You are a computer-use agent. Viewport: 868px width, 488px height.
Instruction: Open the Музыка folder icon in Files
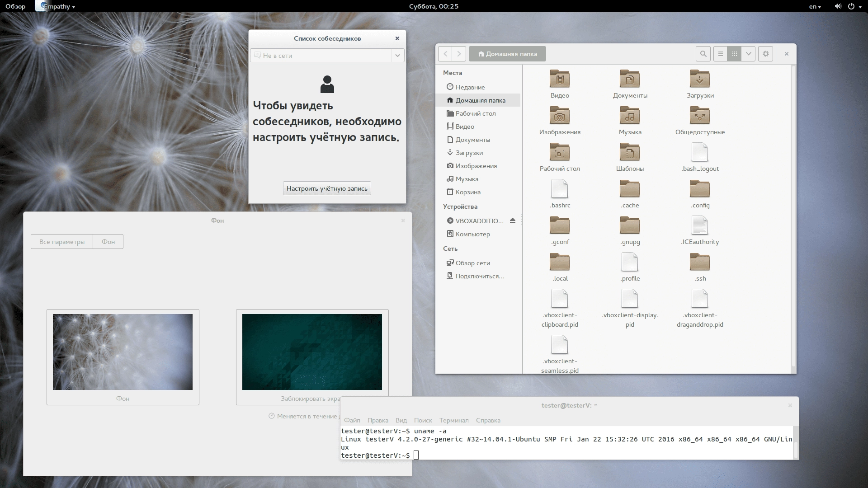[x=630, y=116]
